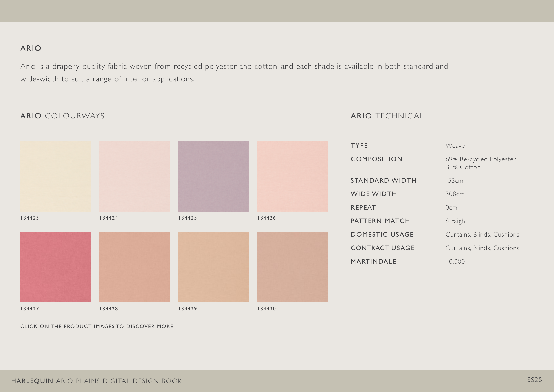Screen dimensions: 554x392
Task: Open the pale pink 134424 swatch
Action: tap(134, 176)
